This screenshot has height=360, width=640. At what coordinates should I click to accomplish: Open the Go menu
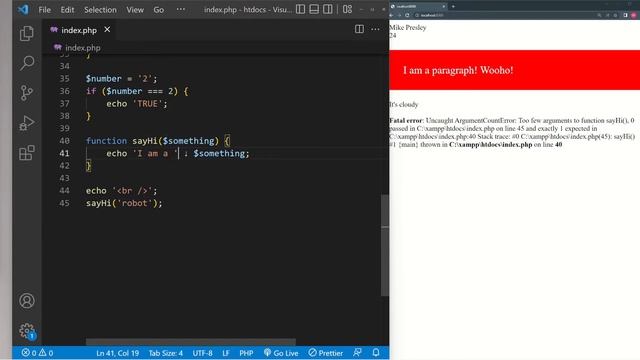(159, 9)
